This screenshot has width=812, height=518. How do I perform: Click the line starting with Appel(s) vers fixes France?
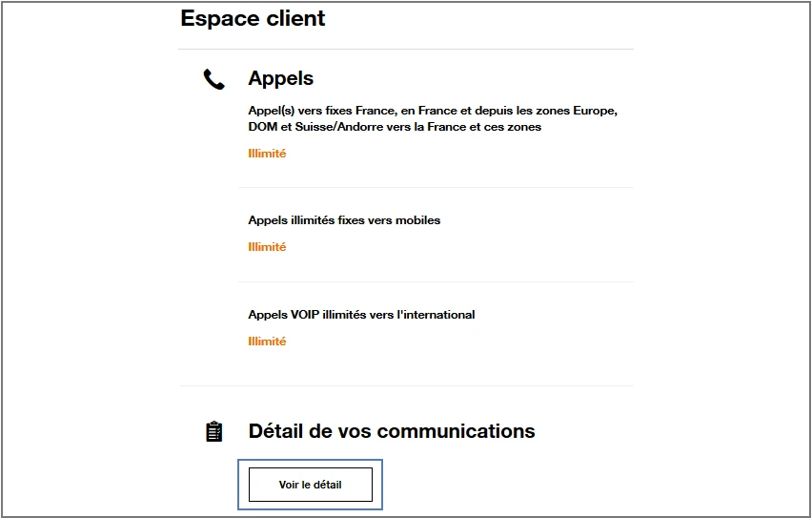[x=433, y=111]
